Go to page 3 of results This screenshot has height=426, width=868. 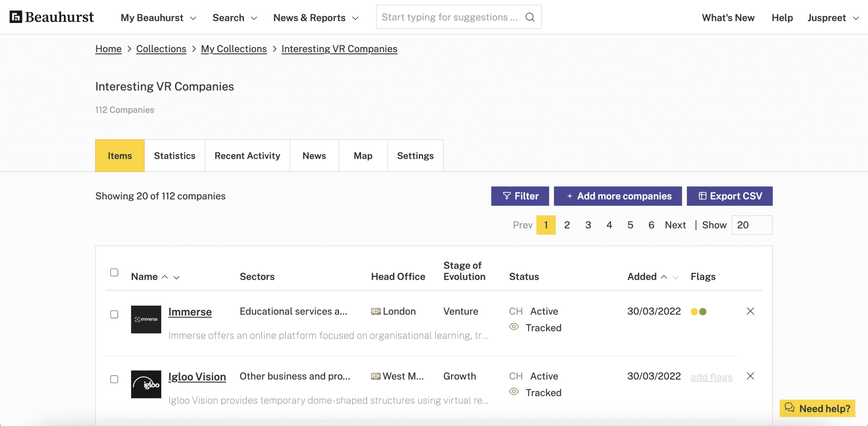click(588, 225)
